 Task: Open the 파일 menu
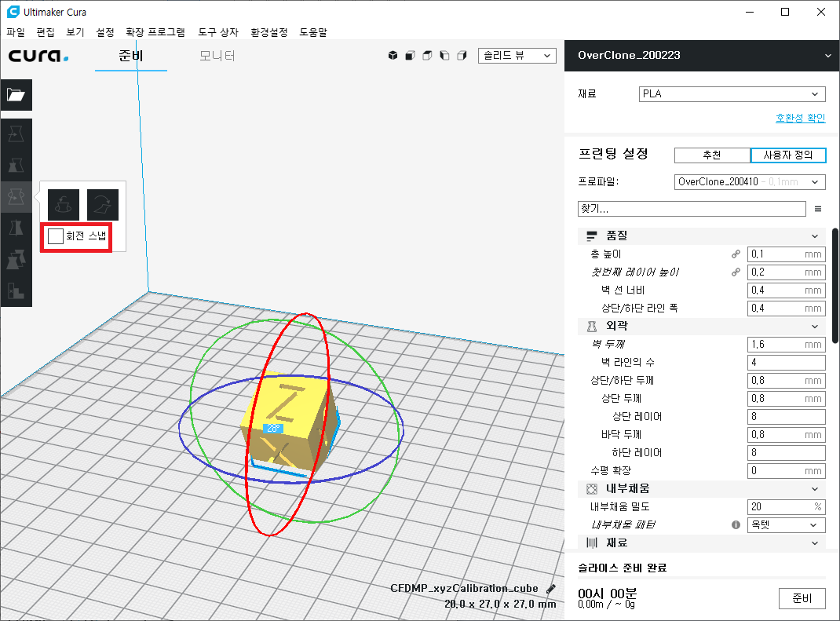[16, 32]
